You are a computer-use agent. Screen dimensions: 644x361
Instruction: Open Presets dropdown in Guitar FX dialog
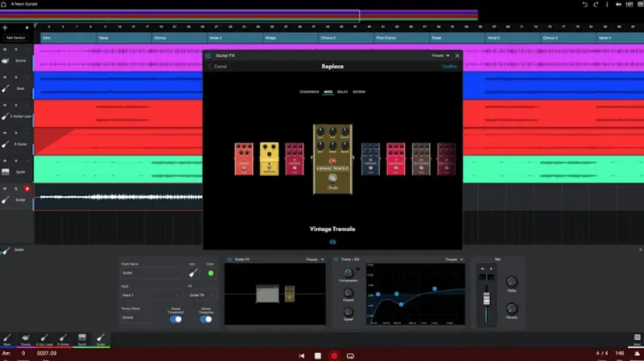(440, 55)
